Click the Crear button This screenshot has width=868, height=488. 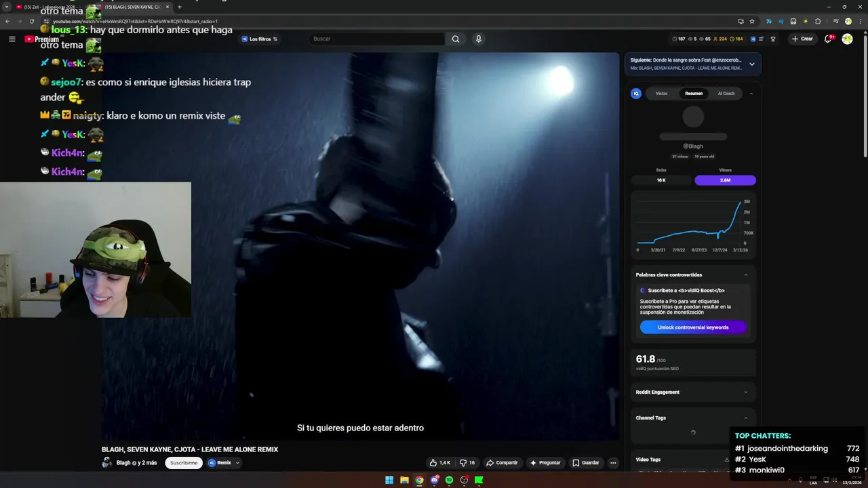click(802, 39)
